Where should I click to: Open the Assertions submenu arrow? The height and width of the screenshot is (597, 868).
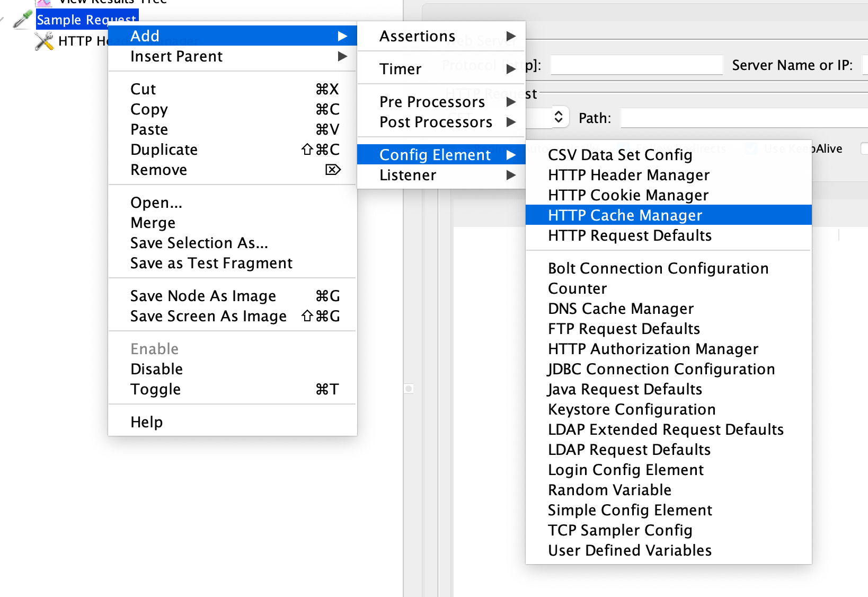(x=511, y=36)
